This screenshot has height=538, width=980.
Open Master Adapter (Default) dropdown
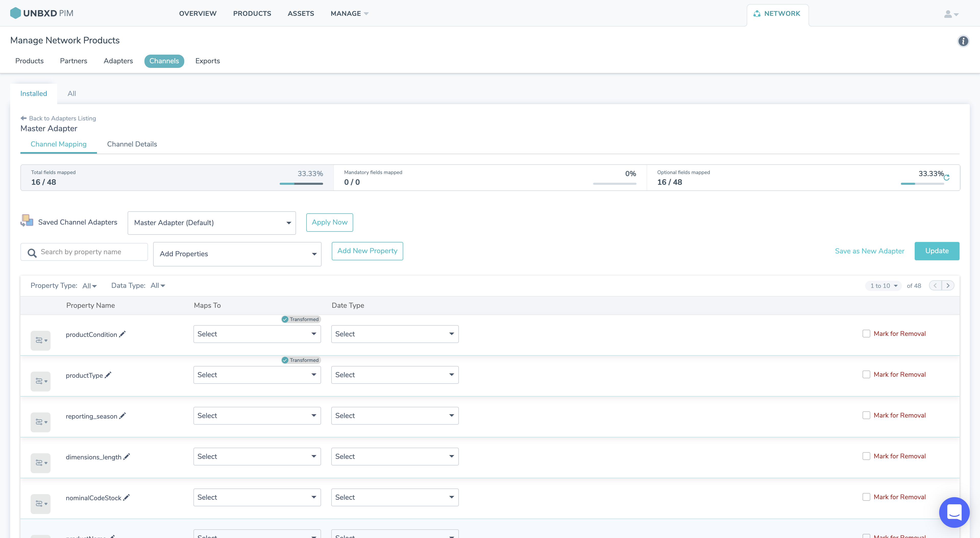(x=212, y=223)
